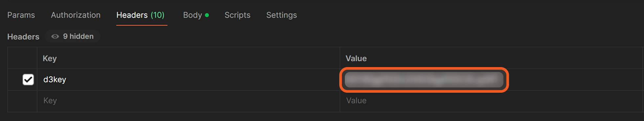
Task: Click the d3key key cell
Action: (189, 80)
